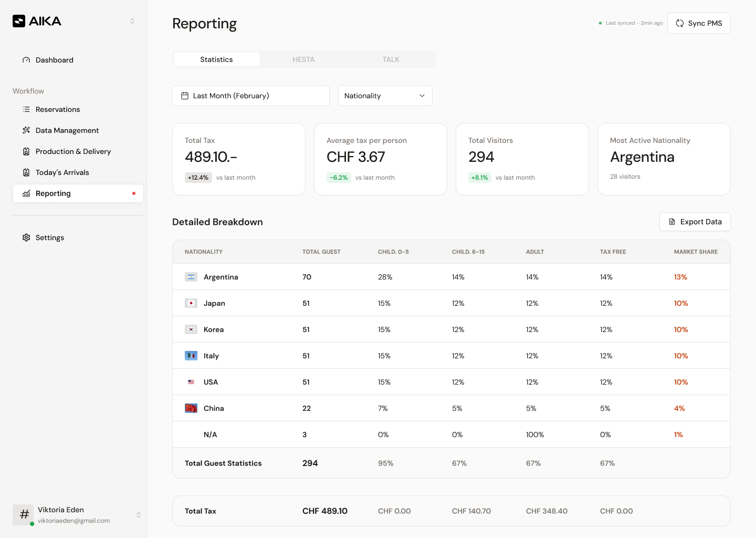756x538 pixels.
Task: Click the China flag icon
Action: pyautogui.click(x=191, y=408)
